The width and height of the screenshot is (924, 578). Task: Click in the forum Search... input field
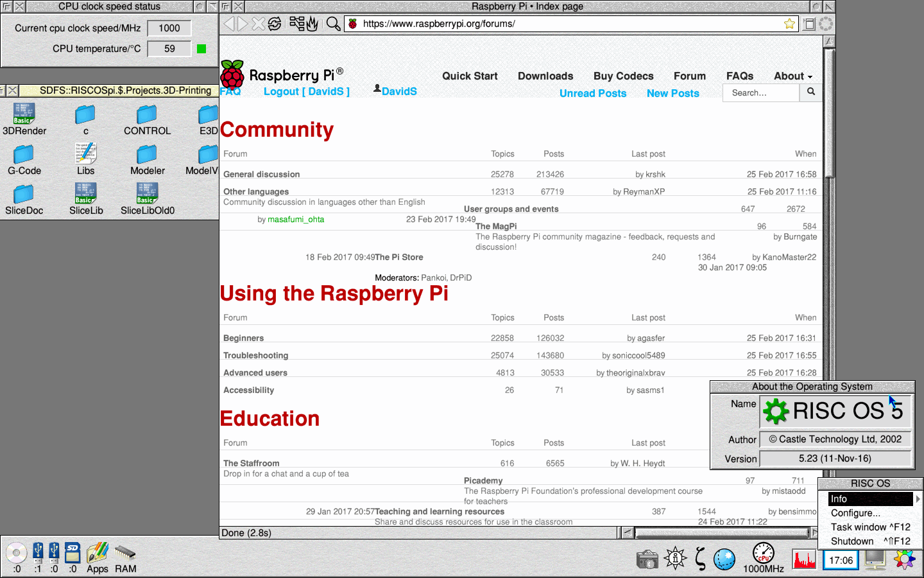[762, 92]
